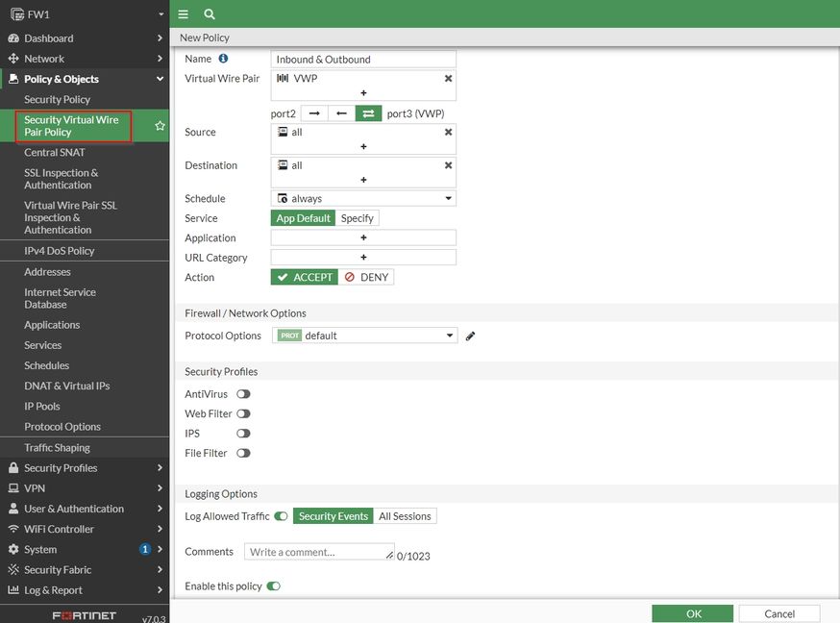Add a source entry with plus icon
The height and width of the screenshot is (623, 840).
[x=363, y=146]
